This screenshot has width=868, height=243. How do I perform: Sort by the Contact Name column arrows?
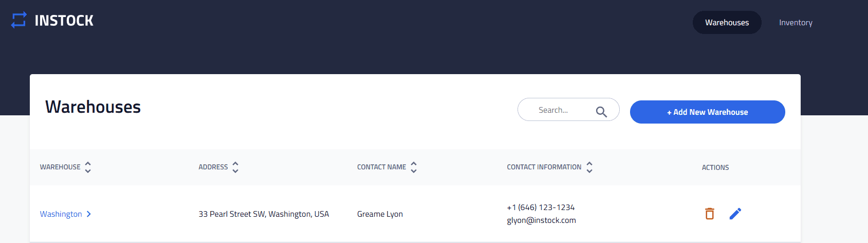click(x=414, y=167)
